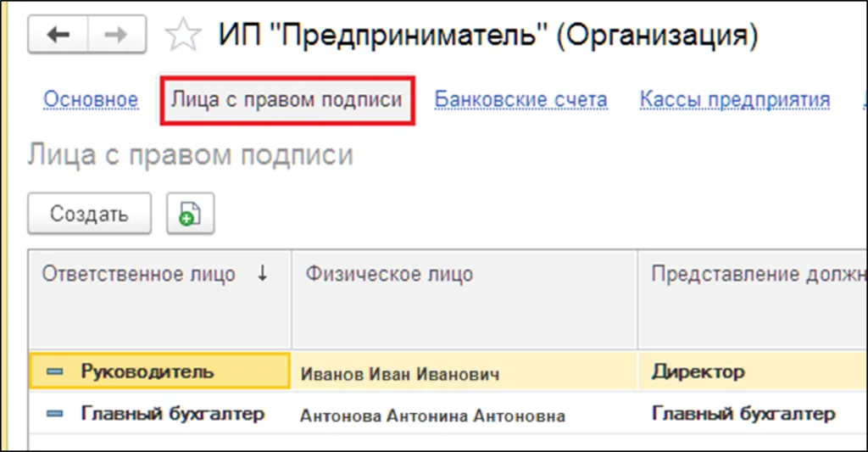868x452 pixels.
Task: Select Антонова Антонина Антоновна cell
Action: pyautogui.click(x=432, y=416)
